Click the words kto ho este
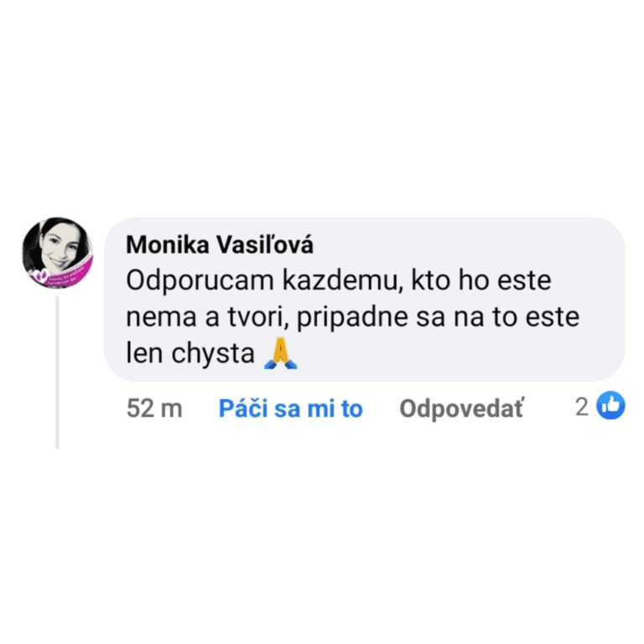644x644 pixels. click(481, 281)
